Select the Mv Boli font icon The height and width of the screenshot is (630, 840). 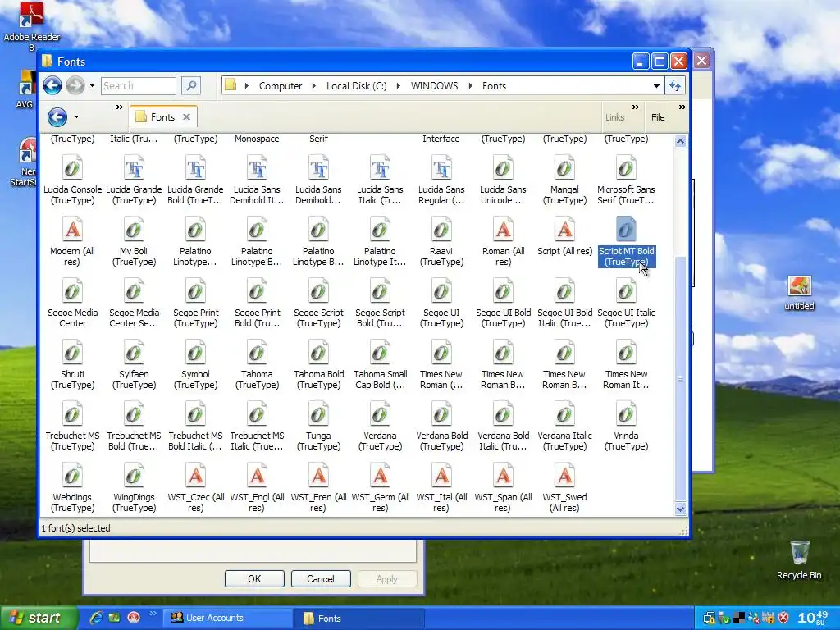point(134,230)
